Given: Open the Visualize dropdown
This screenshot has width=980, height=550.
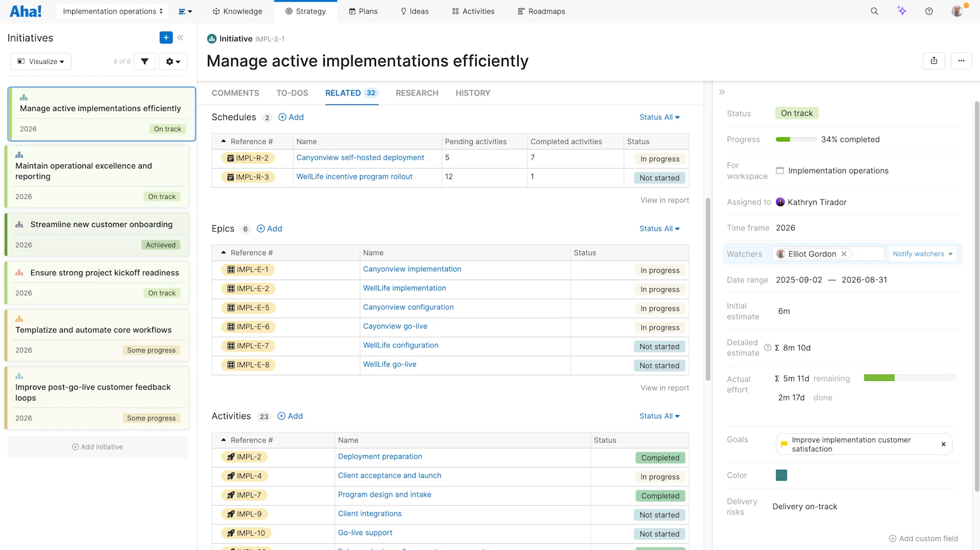Looking at the screenshot, I should coord(41,61).
